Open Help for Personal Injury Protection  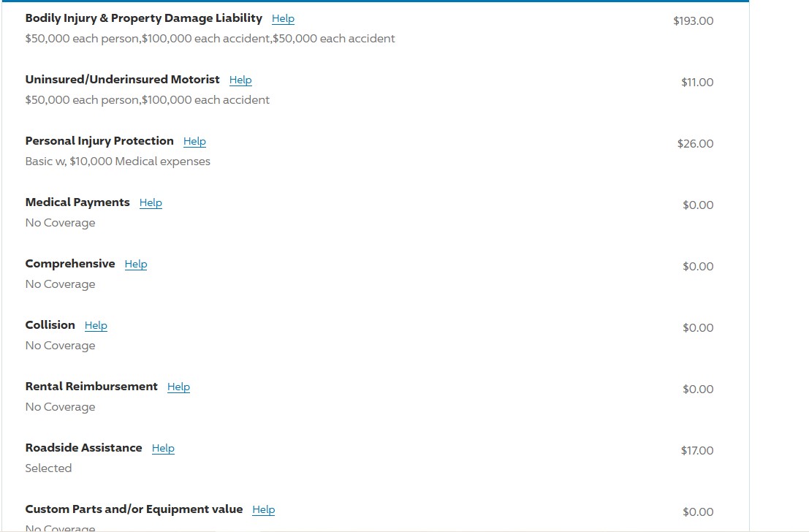tap(194, 141)
